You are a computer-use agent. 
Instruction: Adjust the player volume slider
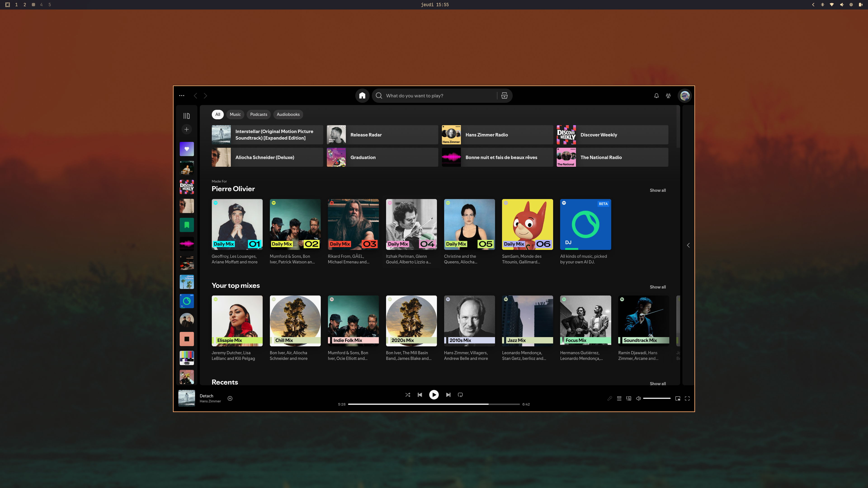pos(657,398)
